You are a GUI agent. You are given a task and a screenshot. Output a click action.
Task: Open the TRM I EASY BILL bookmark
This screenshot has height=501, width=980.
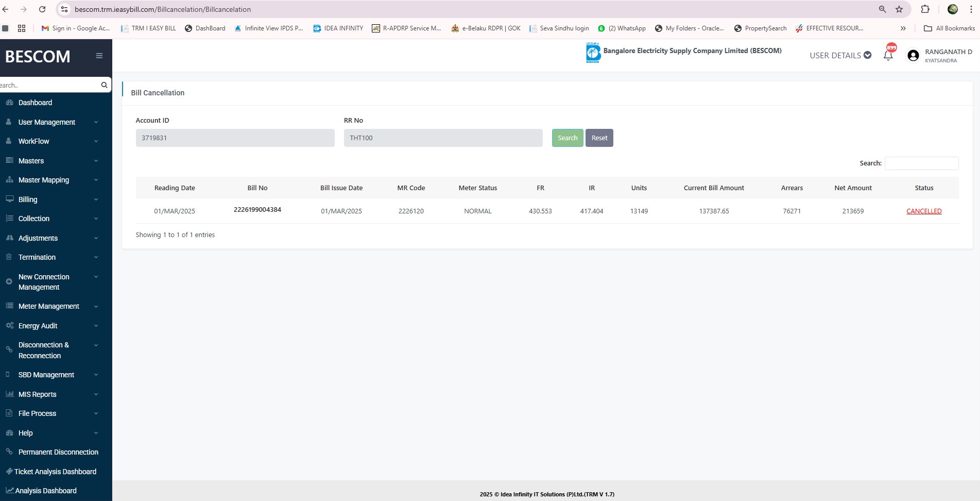pyautogui.click(x=148, y=28)
